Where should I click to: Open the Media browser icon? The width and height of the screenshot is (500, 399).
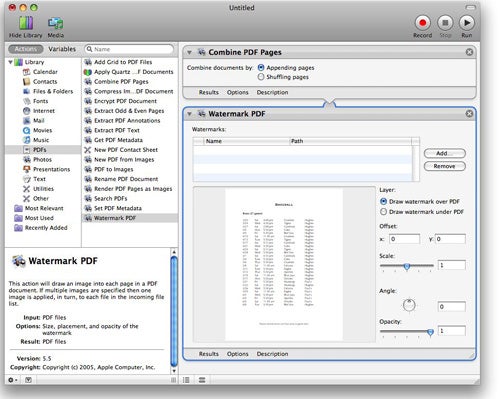[56, 23]
